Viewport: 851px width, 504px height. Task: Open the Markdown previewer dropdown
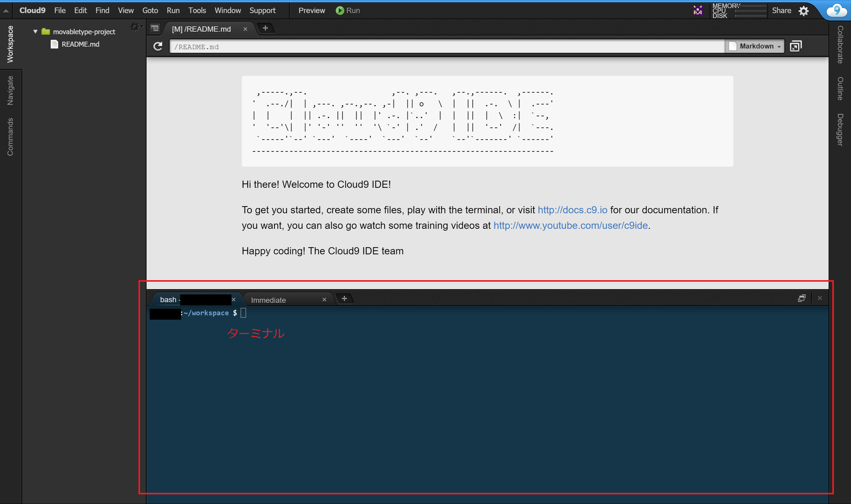tap(755, 46)
